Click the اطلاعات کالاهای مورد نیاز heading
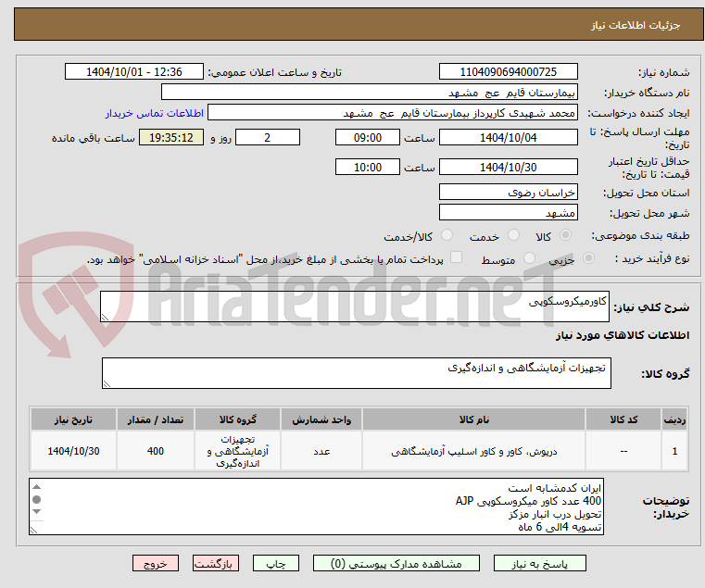This screenshot has width=705, height=588. [623, 335]
